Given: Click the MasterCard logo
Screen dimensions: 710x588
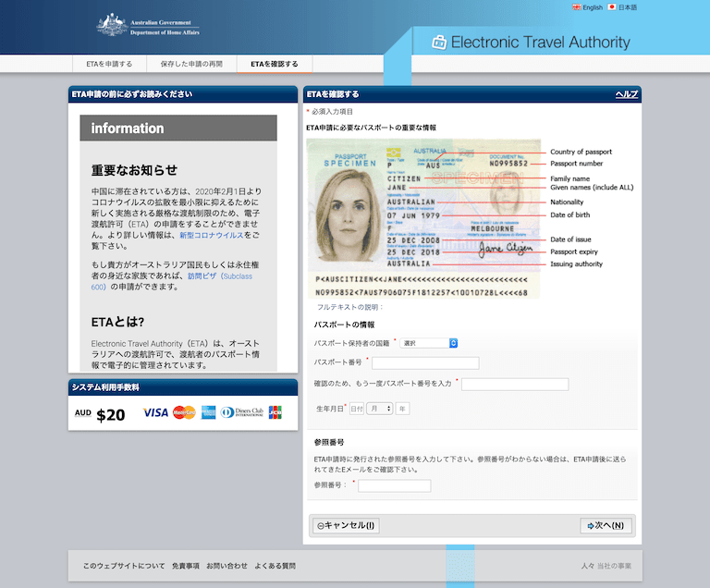Looking at the screenshot, I should click(x=184, y=412).
